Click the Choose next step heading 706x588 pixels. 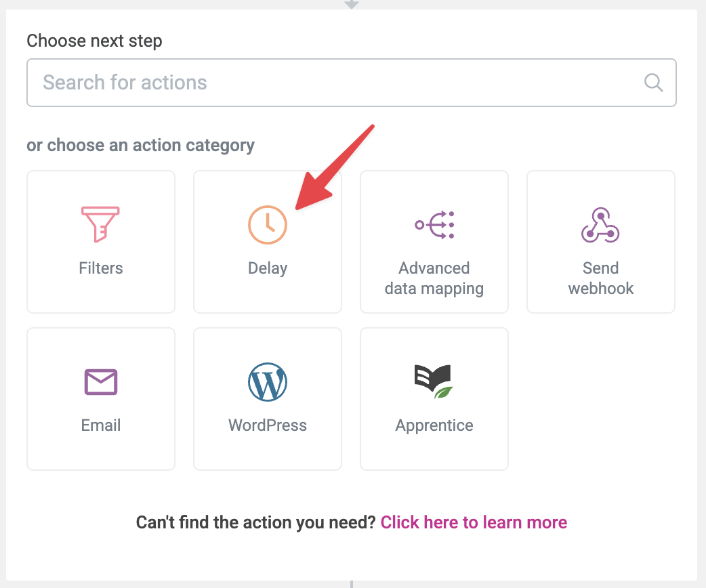pos(94,41)
